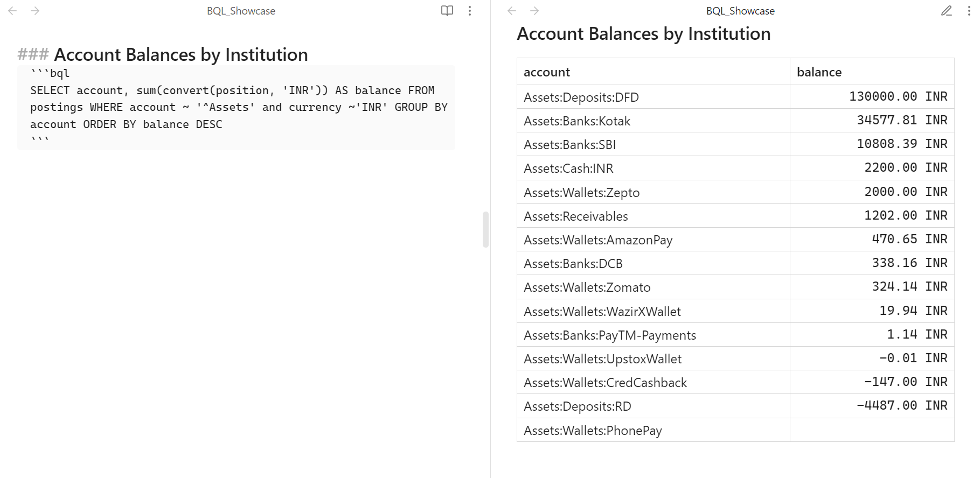Open more options for the source editor pane
The height and width of the screenshot is (478, 980).
click(470, 11)
